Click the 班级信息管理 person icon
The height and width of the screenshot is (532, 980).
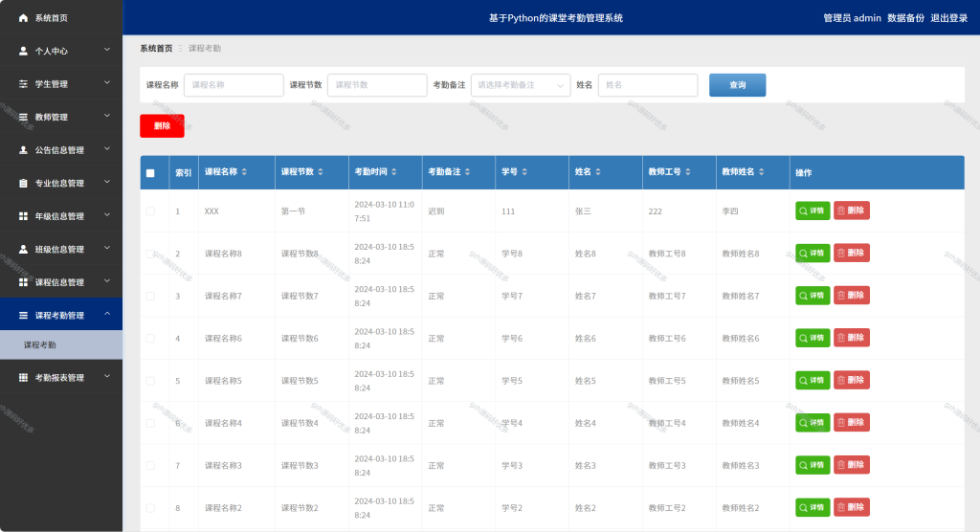click(23, 250)
